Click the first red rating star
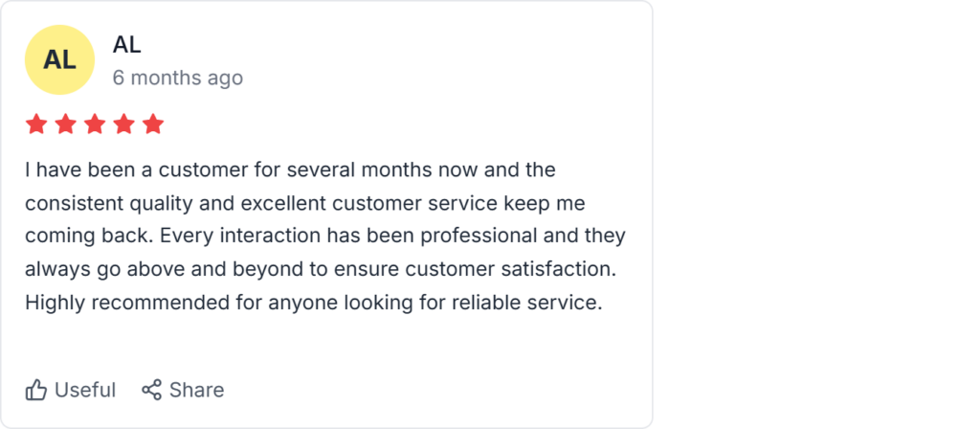The width and height of the screenshot is (980, 429). [x=36, y=124]
